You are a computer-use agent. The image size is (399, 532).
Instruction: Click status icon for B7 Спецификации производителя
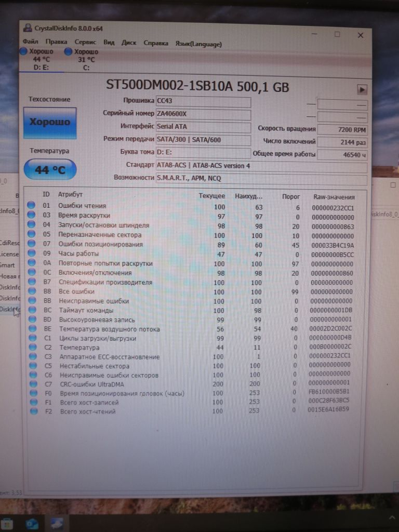32,281
